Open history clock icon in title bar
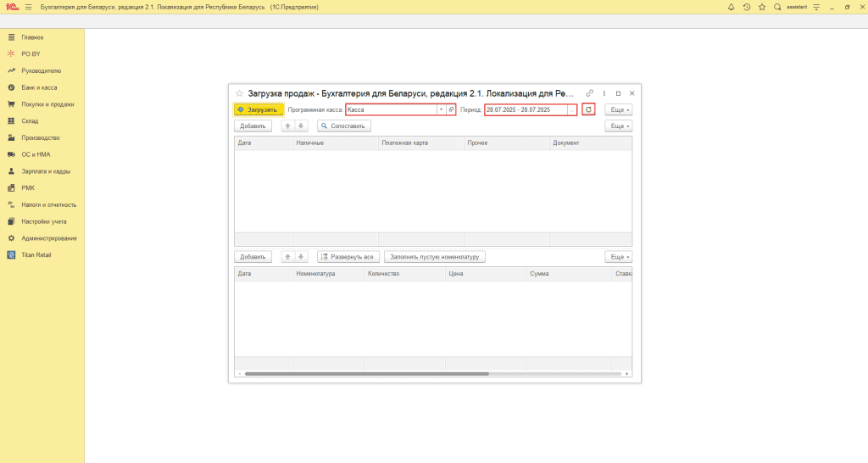The width and height of the screenshot is (868, 463). coord(746,7)
